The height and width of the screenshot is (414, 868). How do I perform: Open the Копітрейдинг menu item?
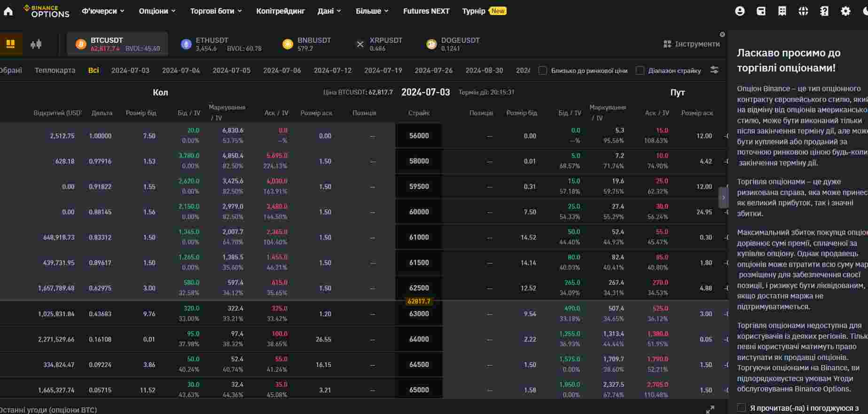pyautogui.click(x=281, y=11)
